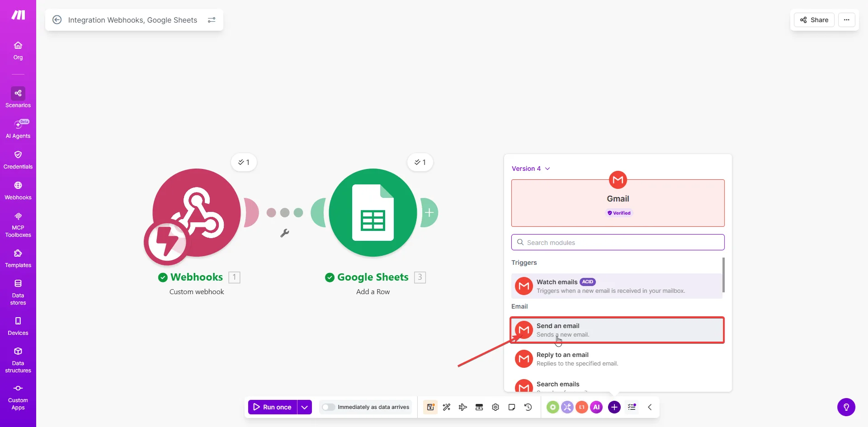Expand the Version 4 dropdown
Screen dimensions: 868x427
point(531,169)
